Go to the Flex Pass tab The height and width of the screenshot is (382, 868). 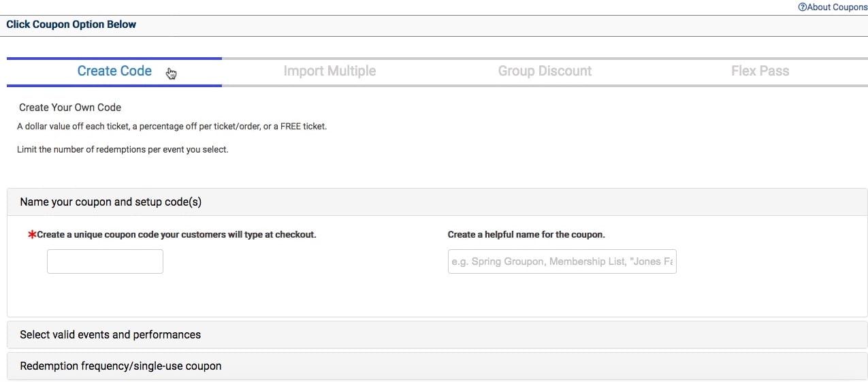[760, 71]
